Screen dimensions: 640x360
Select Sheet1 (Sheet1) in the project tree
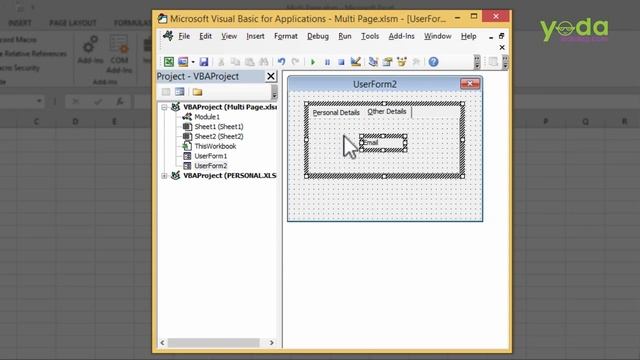[x=219, y=127]
